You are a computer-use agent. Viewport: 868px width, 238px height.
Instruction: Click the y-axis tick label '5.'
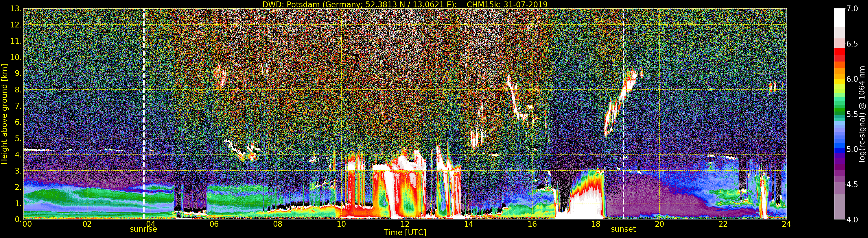18,138
